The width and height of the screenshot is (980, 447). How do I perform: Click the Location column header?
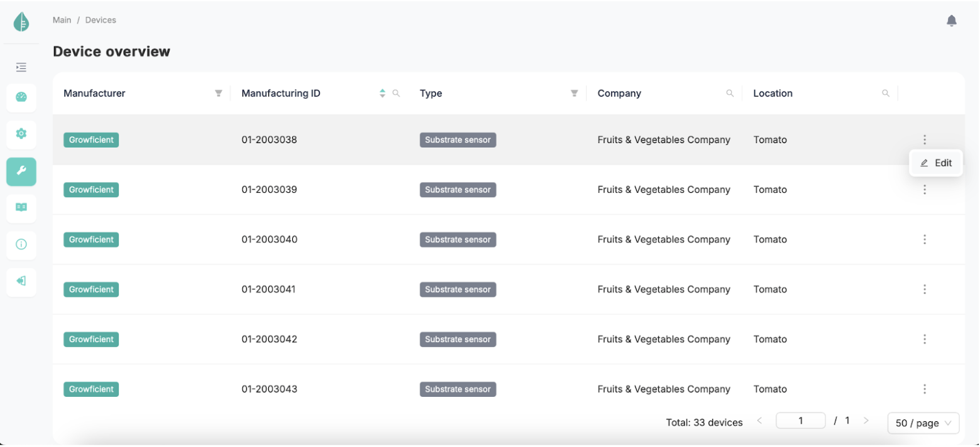coord(773,94)
